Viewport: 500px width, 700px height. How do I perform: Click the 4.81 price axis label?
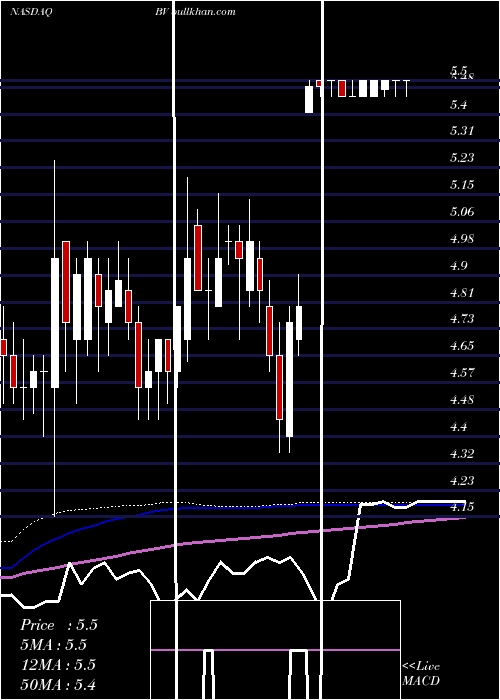pyautogui.click(x=461, y=292)
